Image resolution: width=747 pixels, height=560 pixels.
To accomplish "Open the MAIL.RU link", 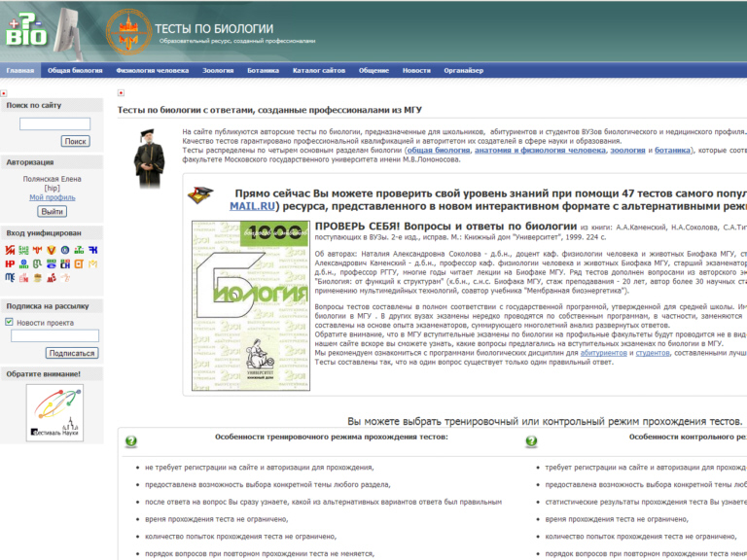I will tap(253, 207).
